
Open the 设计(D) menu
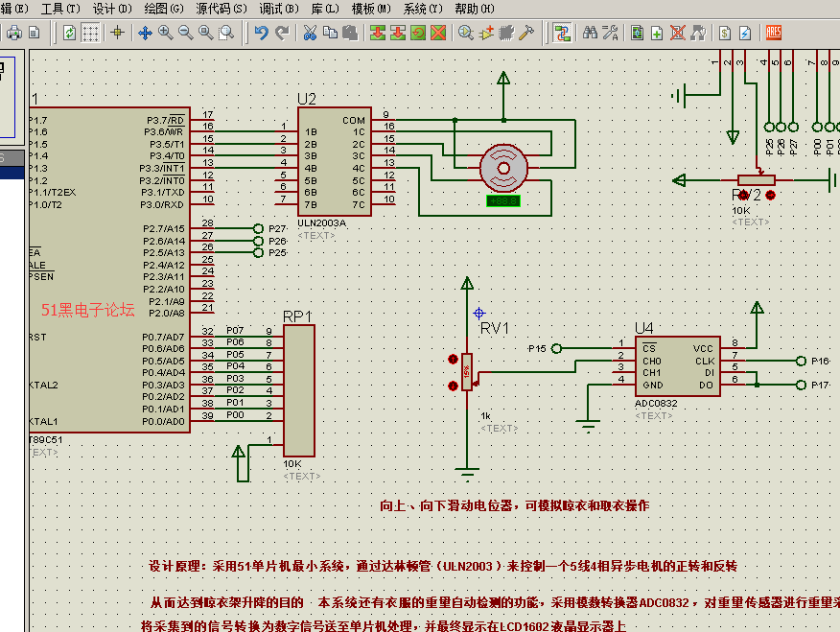pyautogui.click(x=112, y=9)
